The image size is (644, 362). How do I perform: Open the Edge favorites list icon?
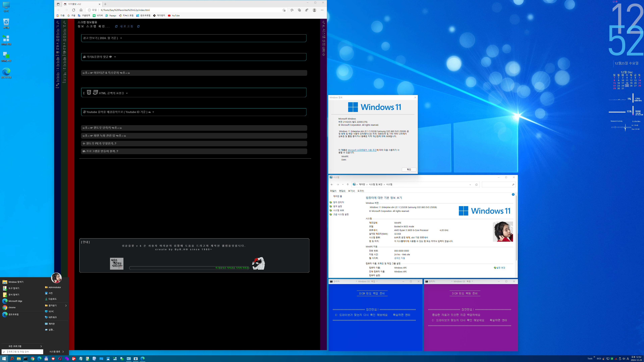(x=292, y=10)
